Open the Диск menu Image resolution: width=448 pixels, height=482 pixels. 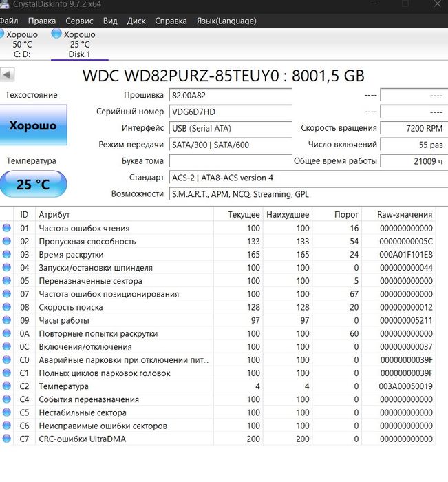(x=136, y=21)
